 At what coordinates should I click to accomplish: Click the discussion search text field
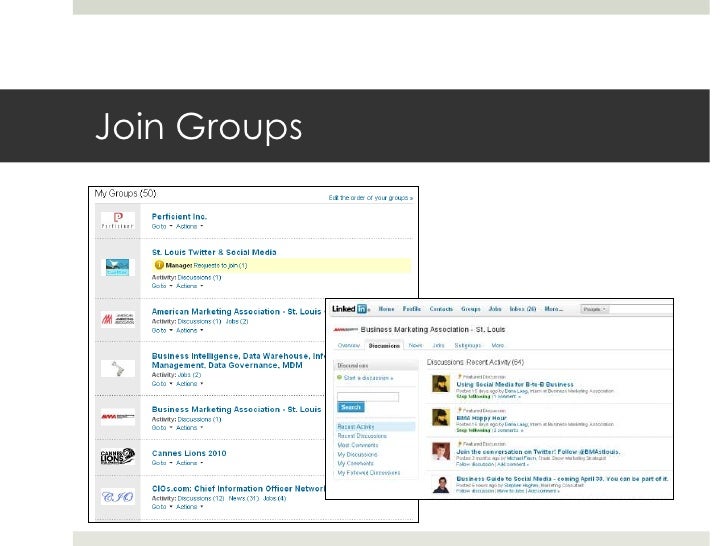coord(368,396)
